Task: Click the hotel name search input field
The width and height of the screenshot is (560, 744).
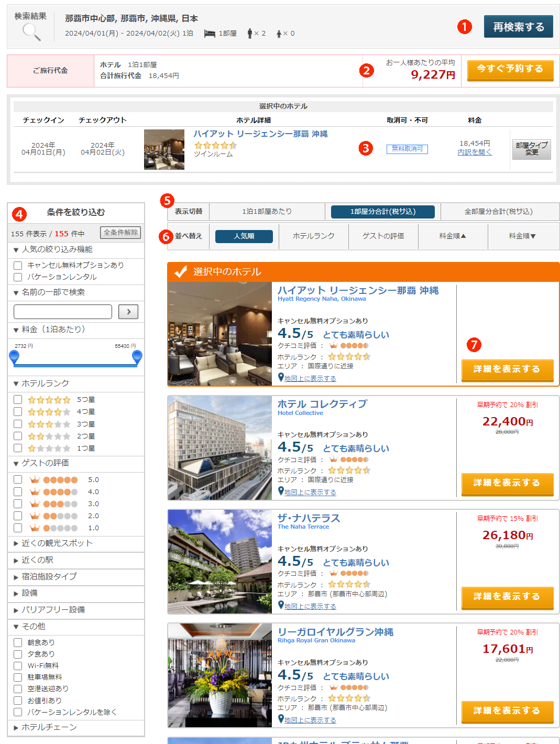Action: tap(63, 312)
